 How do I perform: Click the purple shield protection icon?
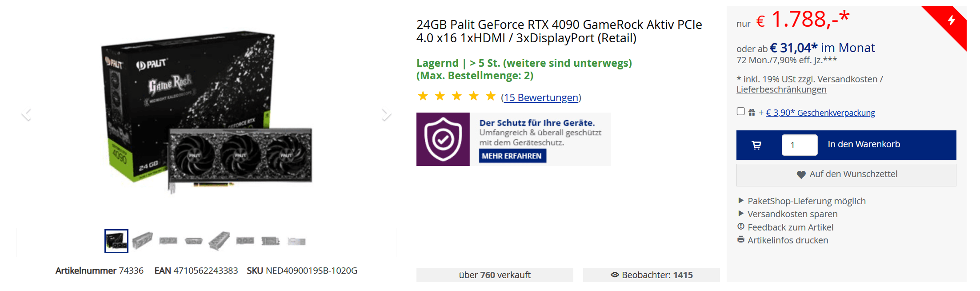tap(443, 139)
